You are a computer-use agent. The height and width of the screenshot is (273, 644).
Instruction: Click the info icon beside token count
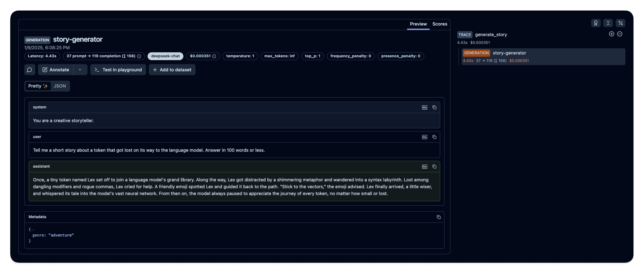(139, 56)
